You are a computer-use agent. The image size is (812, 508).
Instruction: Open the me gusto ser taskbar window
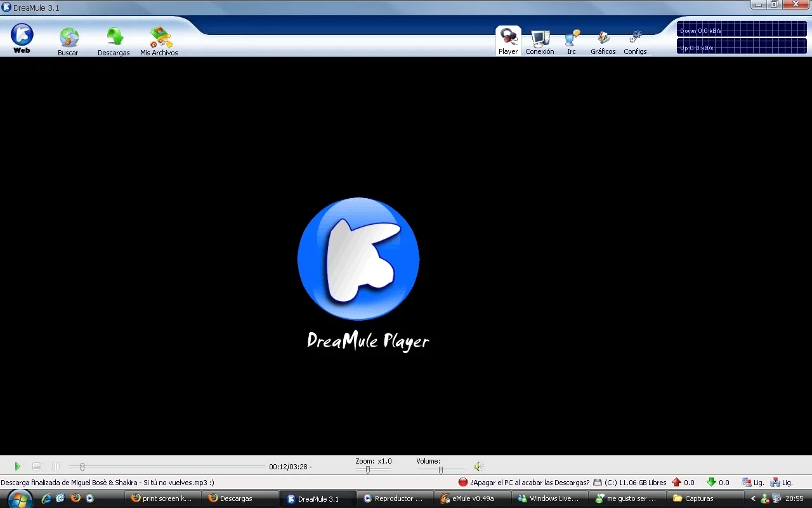point(627,498)
